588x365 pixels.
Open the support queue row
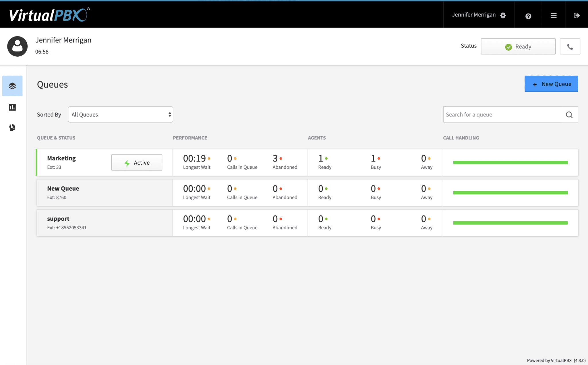[x=307, y=223]
